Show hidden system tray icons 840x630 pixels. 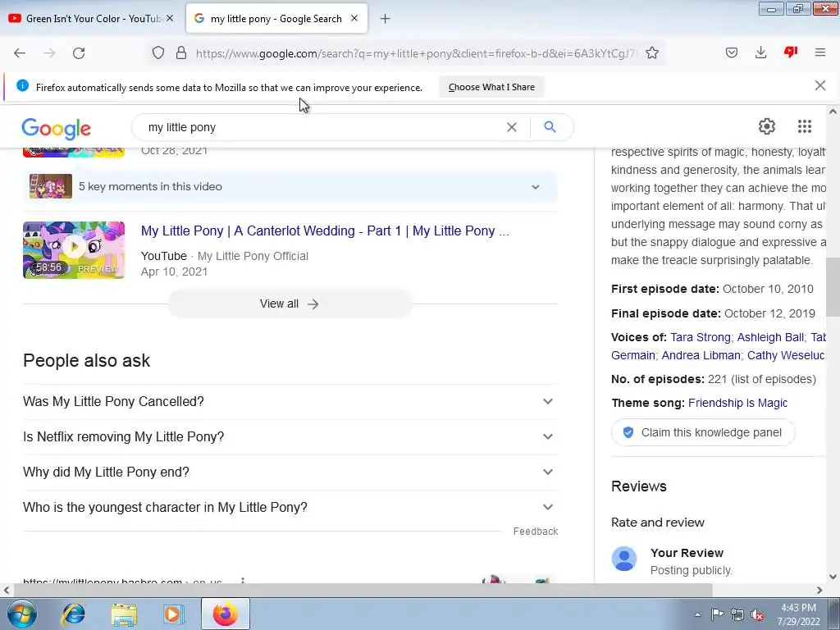(697, 614)
